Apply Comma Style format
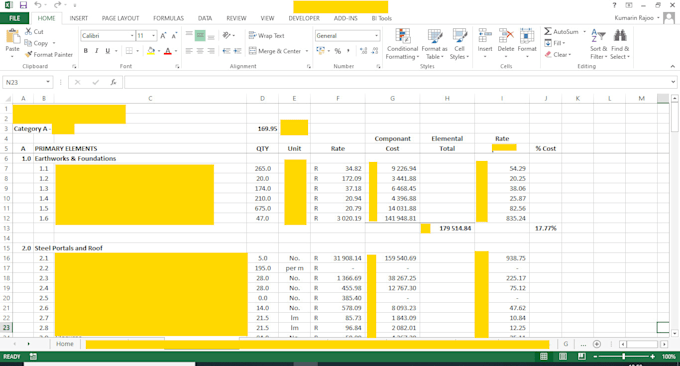Image resolution: width=680 pixels, height=366 pixels. pos(348,51)
